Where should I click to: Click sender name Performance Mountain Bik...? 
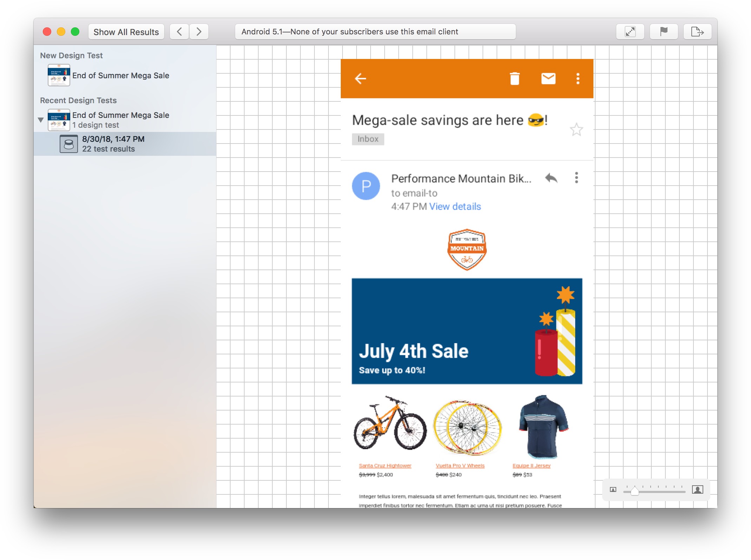pyautogui.click(x=461, y=179)
